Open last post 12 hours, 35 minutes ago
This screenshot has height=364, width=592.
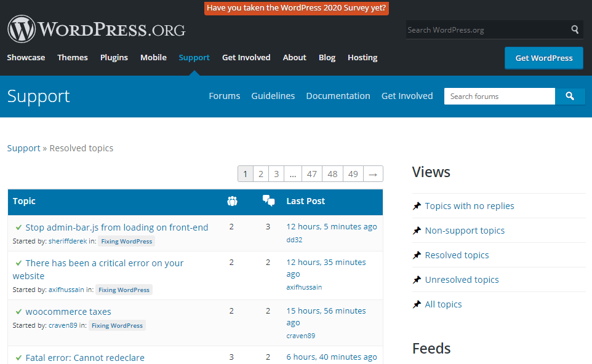[326, 268]
